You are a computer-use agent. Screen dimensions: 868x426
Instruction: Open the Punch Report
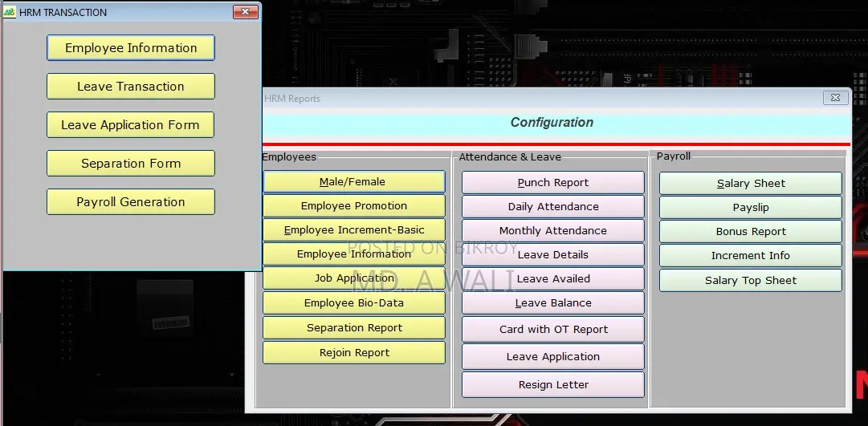[x=553, y=183]
